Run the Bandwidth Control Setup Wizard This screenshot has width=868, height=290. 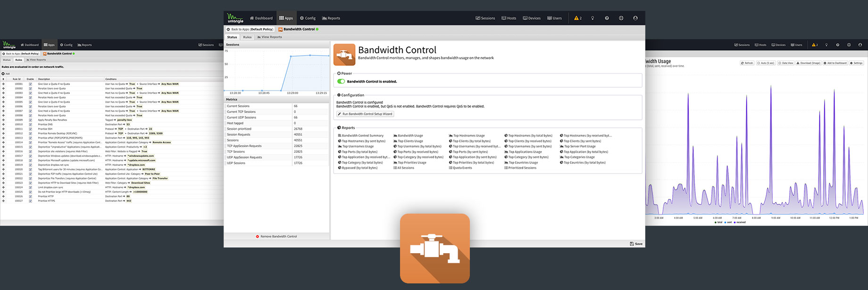[x=365, y=114]
